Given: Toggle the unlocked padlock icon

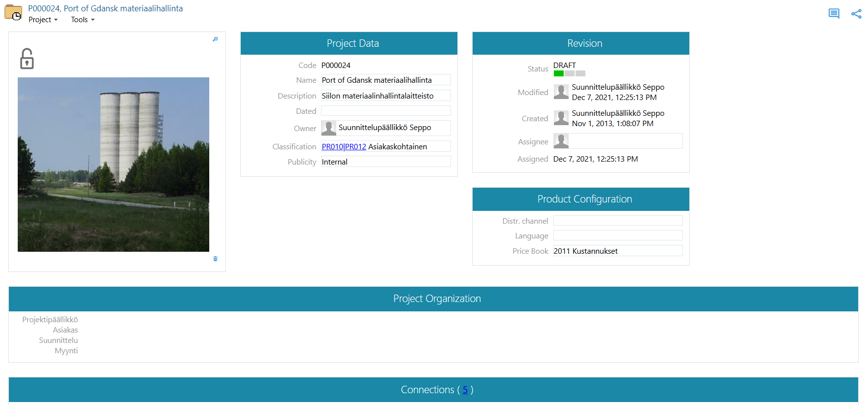Looking at the screenshot, I should point(27,59).
